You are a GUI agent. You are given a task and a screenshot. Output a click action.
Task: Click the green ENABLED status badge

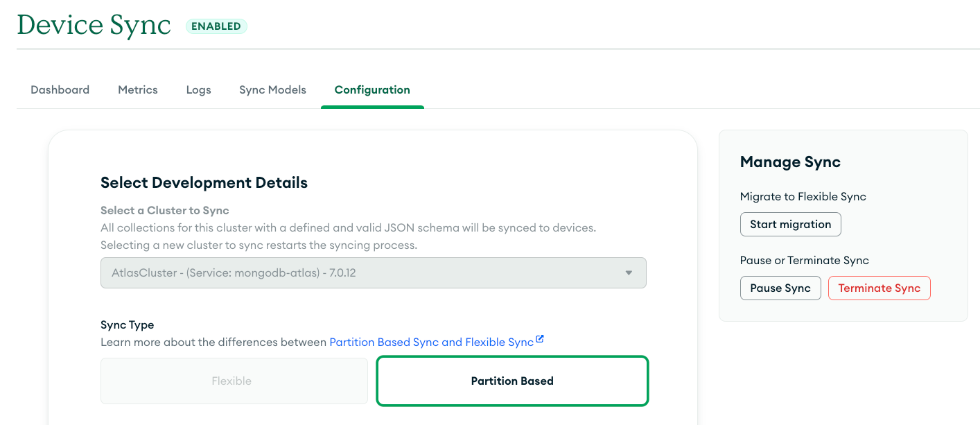(216, 26)
